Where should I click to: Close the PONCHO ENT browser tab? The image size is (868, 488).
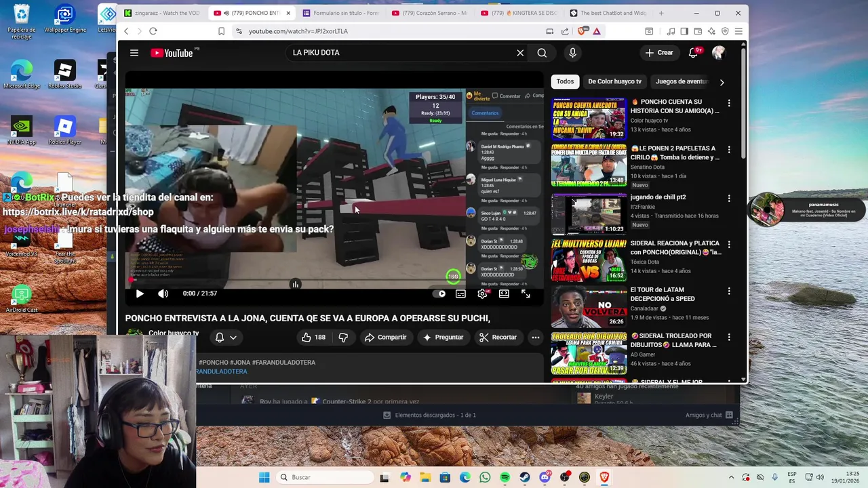(288, 13)
